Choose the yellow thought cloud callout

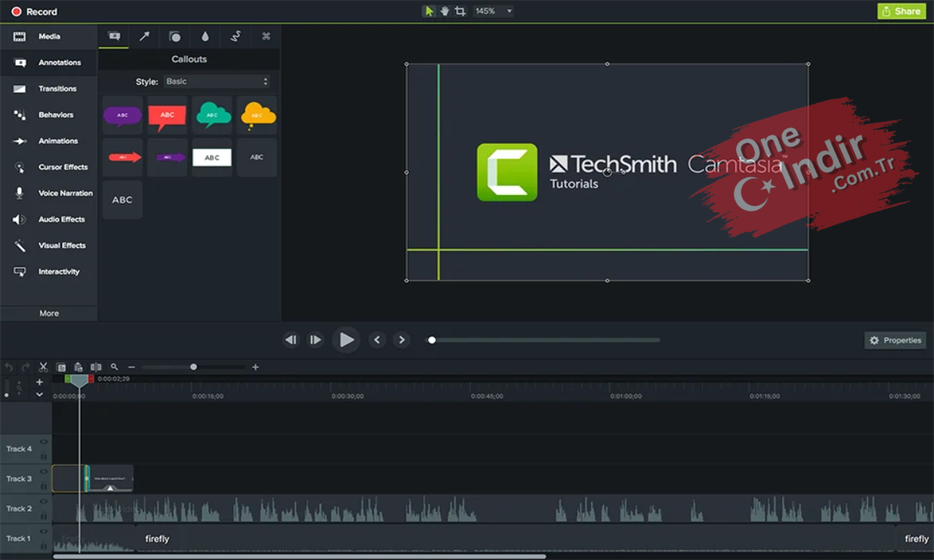[257, 115]
